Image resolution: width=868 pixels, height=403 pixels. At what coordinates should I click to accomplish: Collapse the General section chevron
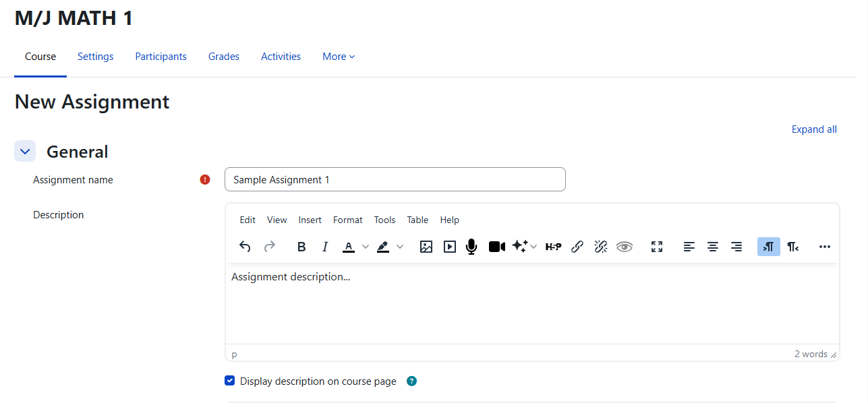point(25,152)
